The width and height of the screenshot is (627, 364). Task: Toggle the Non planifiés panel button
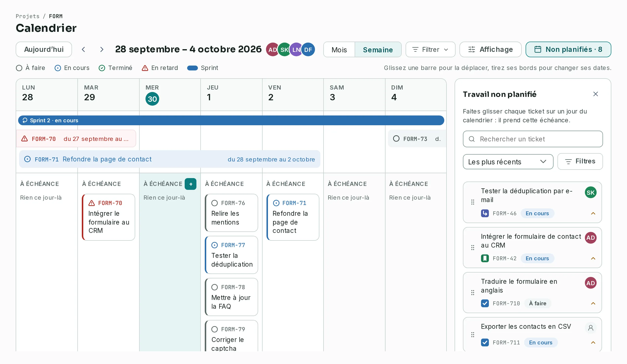pos(568,49)
